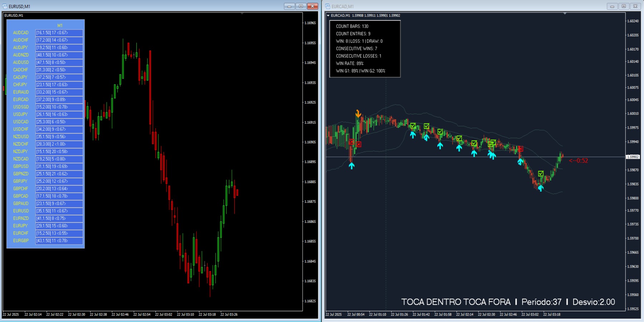Expand the EURCAD,M1 chart header triangle
This screenshot has height=322, width=644.
tap(328, 16)
